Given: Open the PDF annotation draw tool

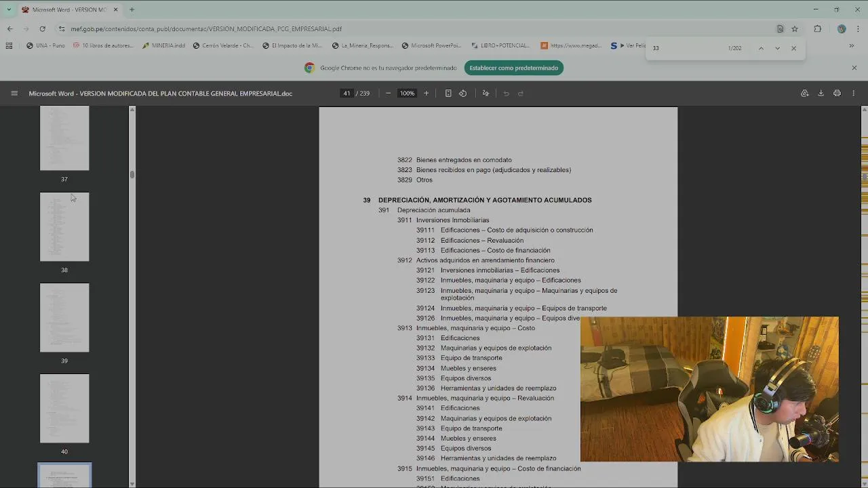Looking at the screenshot, I should tap(486, 94).
